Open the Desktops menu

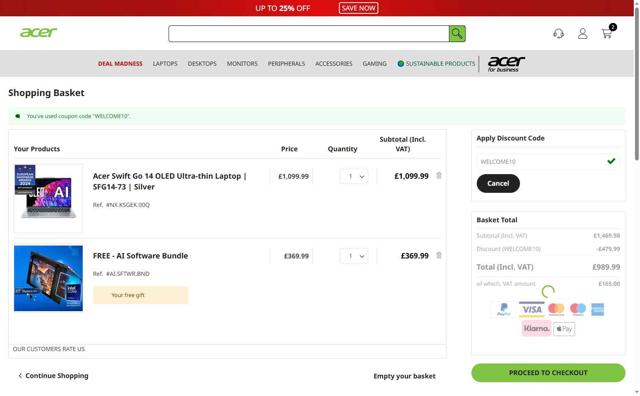202,64
